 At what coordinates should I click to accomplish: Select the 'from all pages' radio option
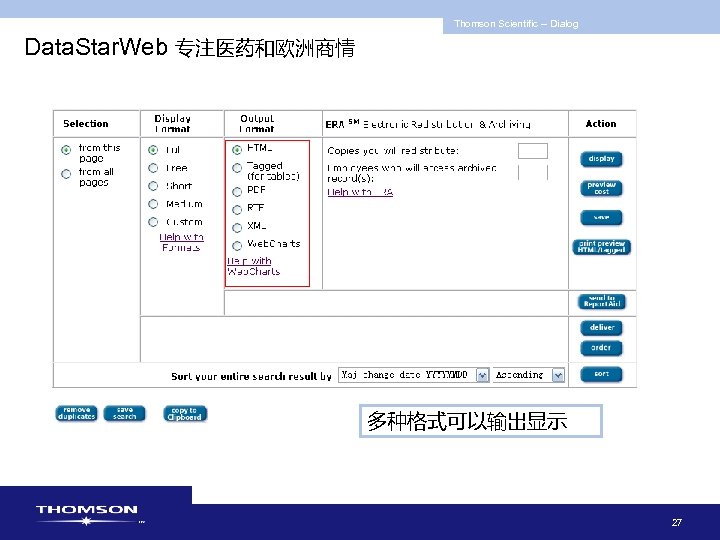(x=66, y=174)
